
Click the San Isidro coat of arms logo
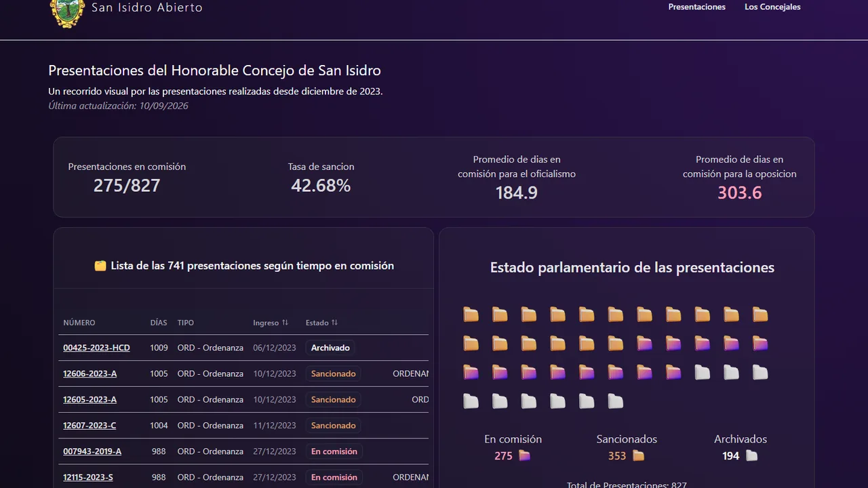pos(68,12)
